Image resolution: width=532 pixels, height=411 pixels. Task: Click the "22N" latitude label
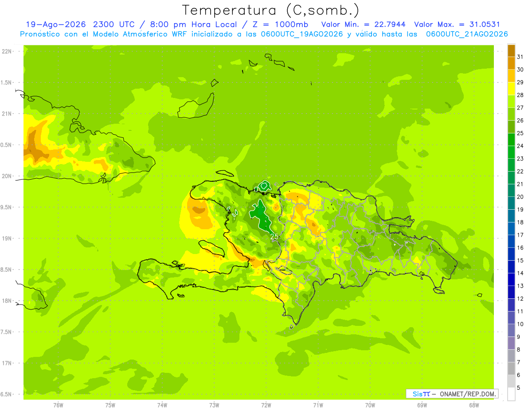(7, 51)
